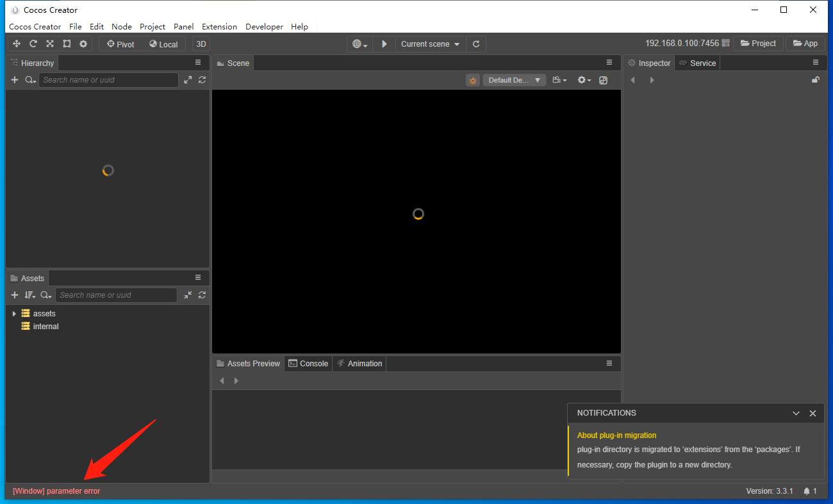Toggle 3D view mode
Screen dimensions: 833x504
tap(201, 44)
